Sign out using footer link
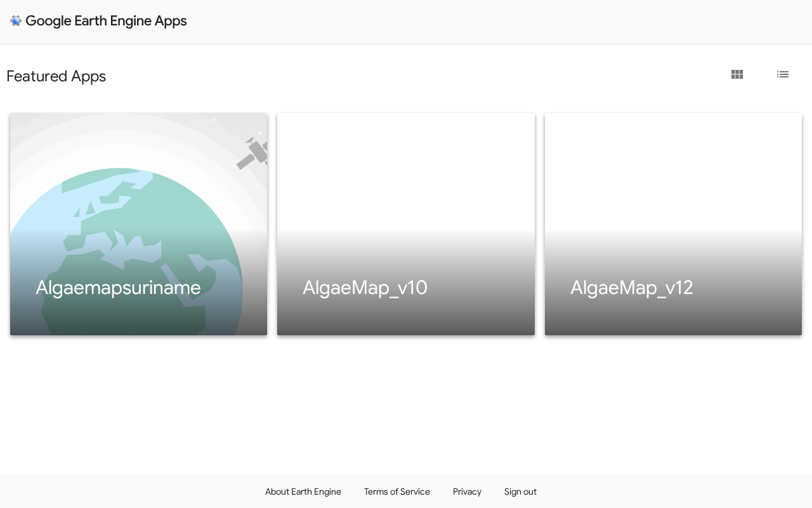812x508 pixels. pos(520,491)
